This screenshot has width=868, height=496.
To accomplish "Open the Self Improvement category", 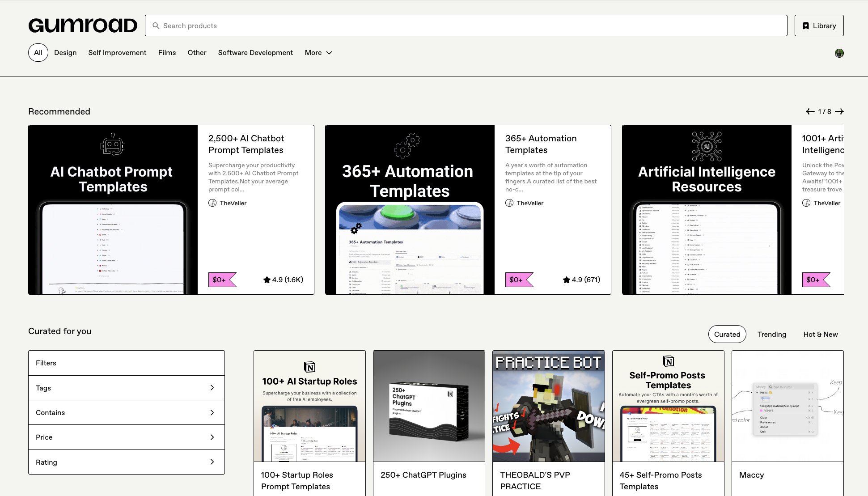I will [117, 53].
